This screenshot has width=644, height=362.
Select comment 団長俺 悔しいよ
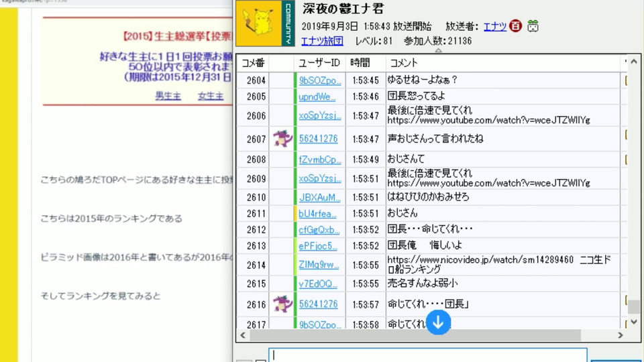click(425, 245)
